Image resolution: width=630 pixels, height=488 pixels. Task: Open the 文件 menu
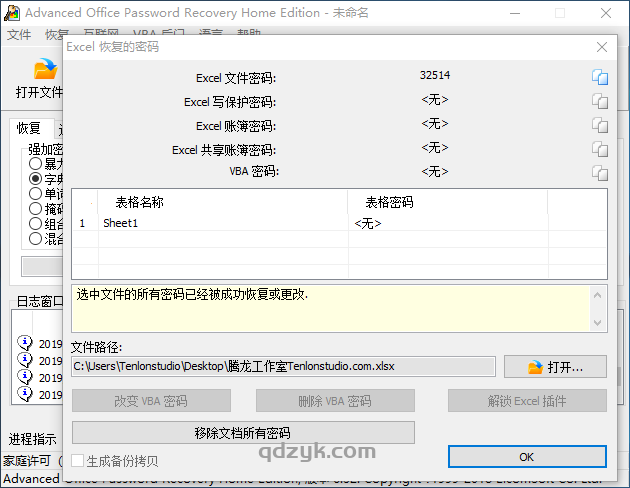[x=19, y=36]
